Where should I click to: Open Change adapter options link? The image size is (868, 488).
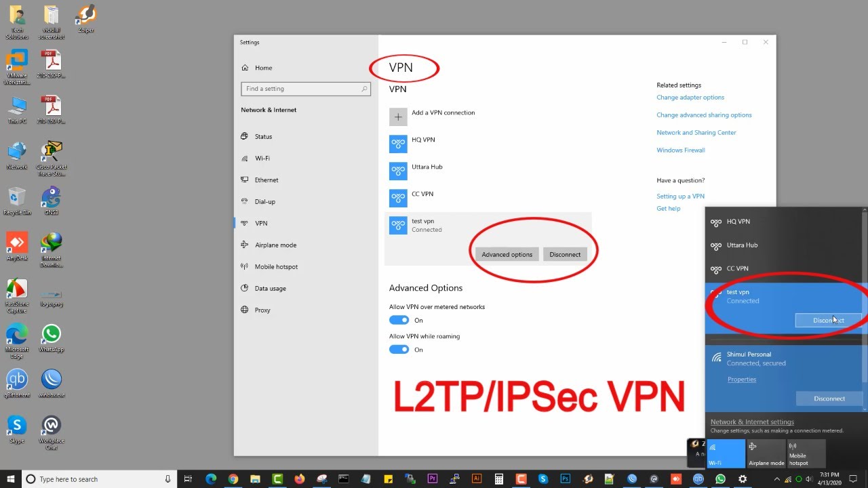[x=690, y=98]
